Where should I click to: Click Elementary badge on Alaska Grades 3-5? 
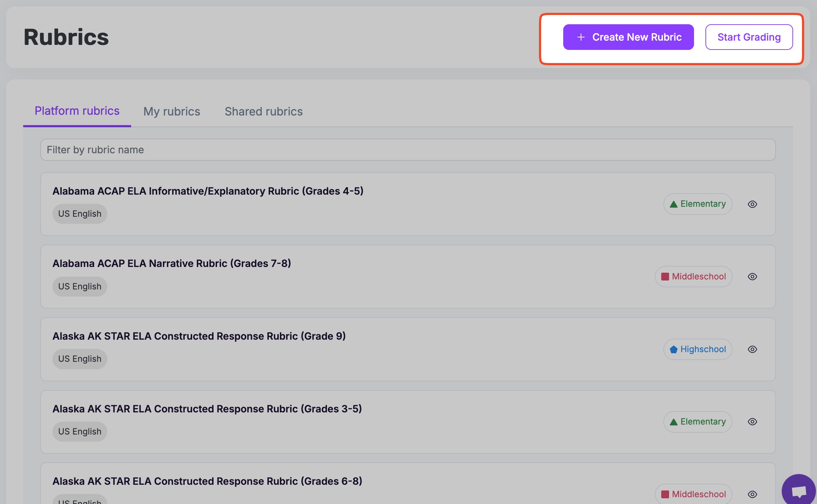(x=698, y=422)
